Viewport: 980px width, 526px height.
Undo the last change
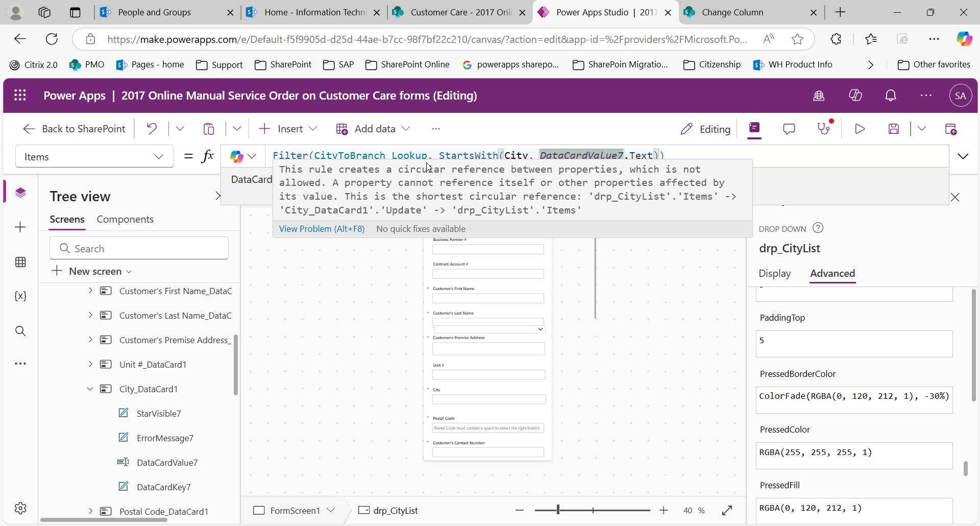click(152, 129)
